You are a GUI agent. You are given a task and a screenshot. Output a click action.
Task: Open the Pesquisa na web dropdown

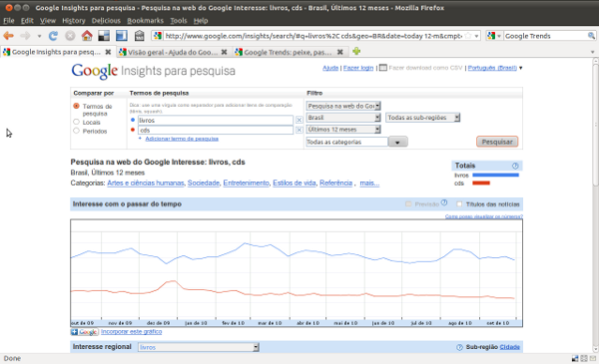point(343,106)
